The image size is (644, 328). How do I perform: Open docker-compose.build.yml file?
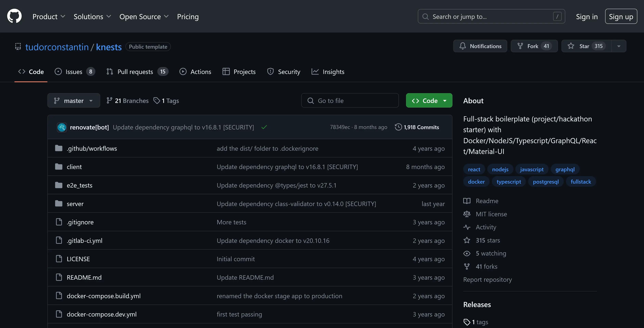click(x=104, y=296)
